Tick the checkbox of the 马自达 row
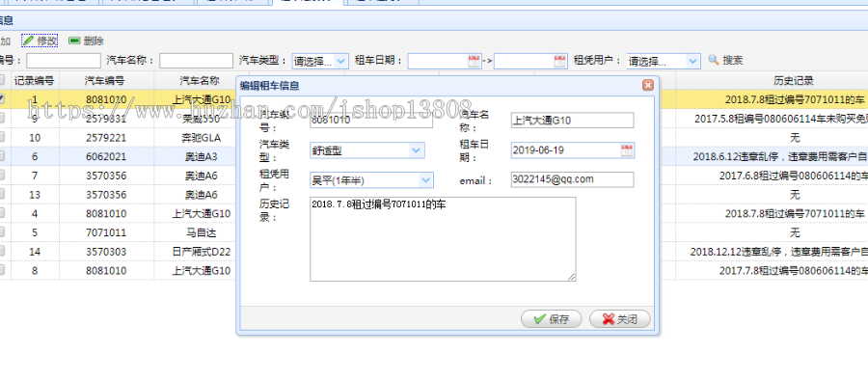Image resolution: width=868 pixels, height=380 pixels. (2, 232)
